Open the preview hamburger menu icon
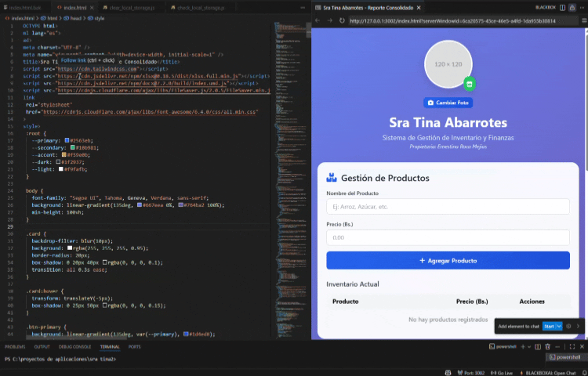This screenshot has width=588, height=376. tap(584, 20)
